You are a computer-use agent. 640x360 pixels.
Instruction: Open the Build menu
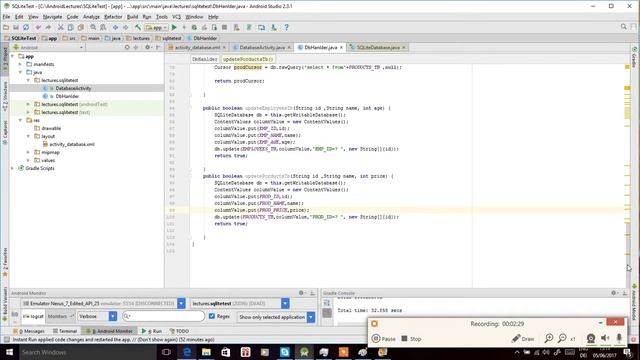pyautogui.click(x=132, y=17)
